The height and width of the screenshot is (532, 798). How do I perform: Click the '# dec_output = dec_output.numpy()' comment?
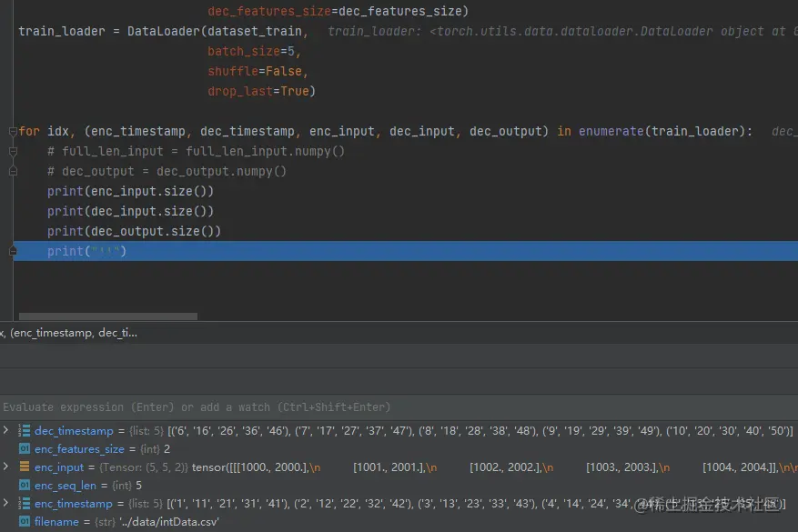pos(167,171)
